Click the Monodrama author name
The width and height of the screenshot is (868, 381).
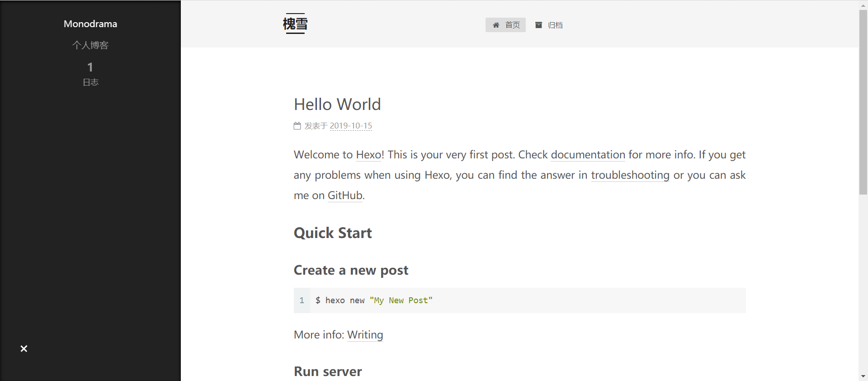(x=90, y=24)
